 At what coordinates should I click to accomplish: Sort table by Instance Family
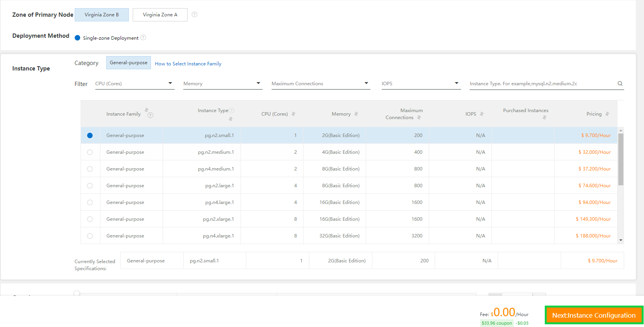click(x=146, y=110)
